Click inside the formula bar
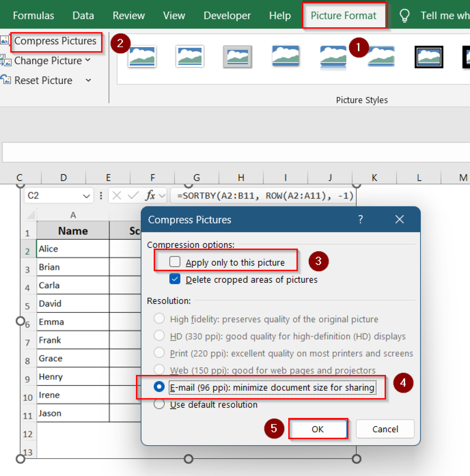 point(264,196)
